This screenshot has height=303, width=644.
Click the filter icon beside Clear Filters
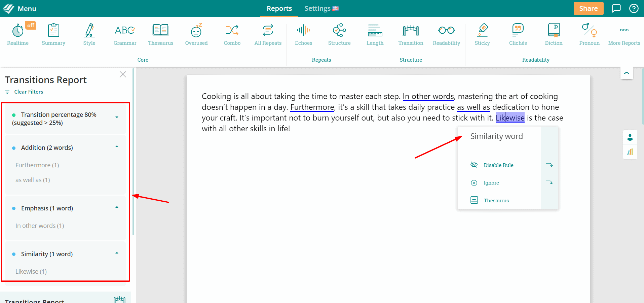[7, 92]
